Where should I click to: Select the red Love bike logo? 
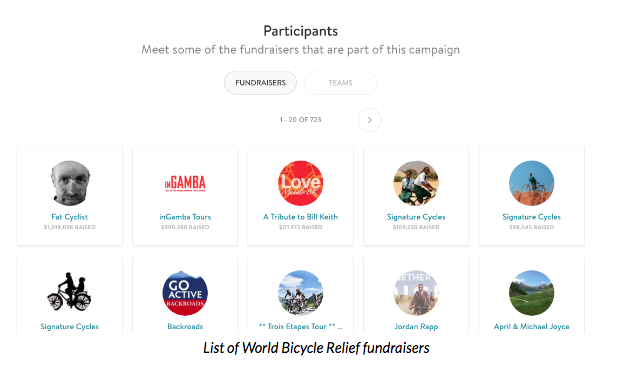click(301, 183)
